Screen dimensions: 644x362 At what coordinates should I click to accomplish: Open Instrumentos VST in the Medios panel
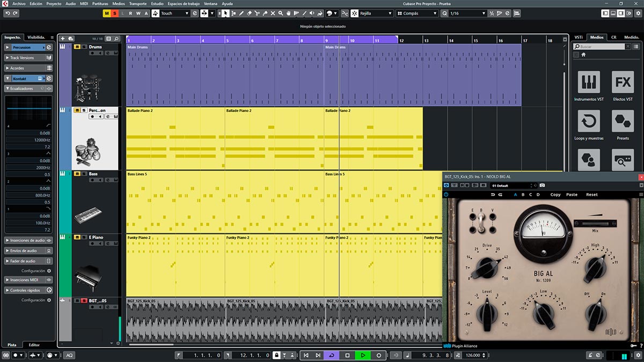point(589,86)
